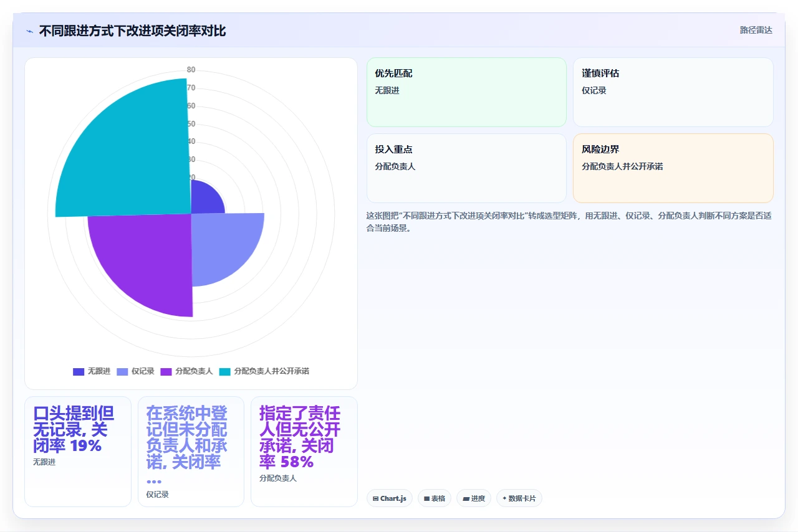This screenshot has height=532, width=798.
Task: Click the axis label 60
Action: [x=191, y=106]
